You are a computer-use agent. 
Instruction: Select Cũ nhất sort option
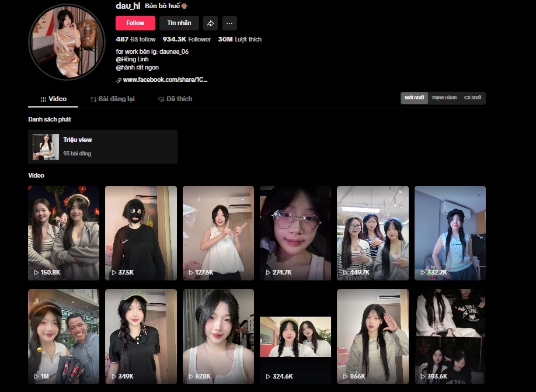tap(472, 98)
